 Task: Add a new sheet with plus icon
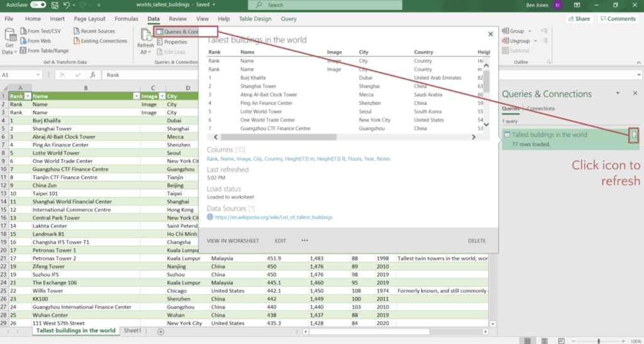(x=160, y=331)
